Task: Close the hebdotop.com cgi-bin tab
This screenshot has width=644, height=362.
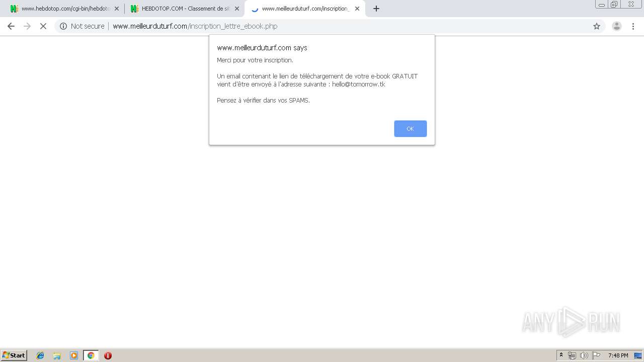Action: [x=117, y=9]
